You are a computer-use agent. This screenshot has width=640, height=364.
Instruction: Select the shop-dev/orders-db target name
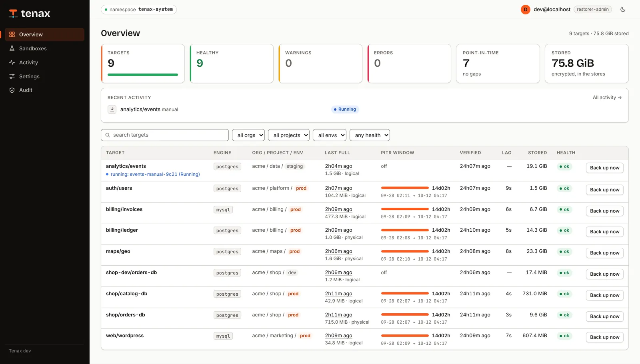click(x=131, y=273)
